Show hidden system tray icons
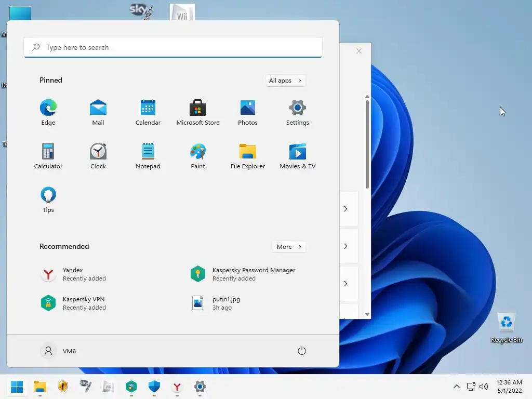This screenshot has height=399, width=532. click(x=457, y=387)
